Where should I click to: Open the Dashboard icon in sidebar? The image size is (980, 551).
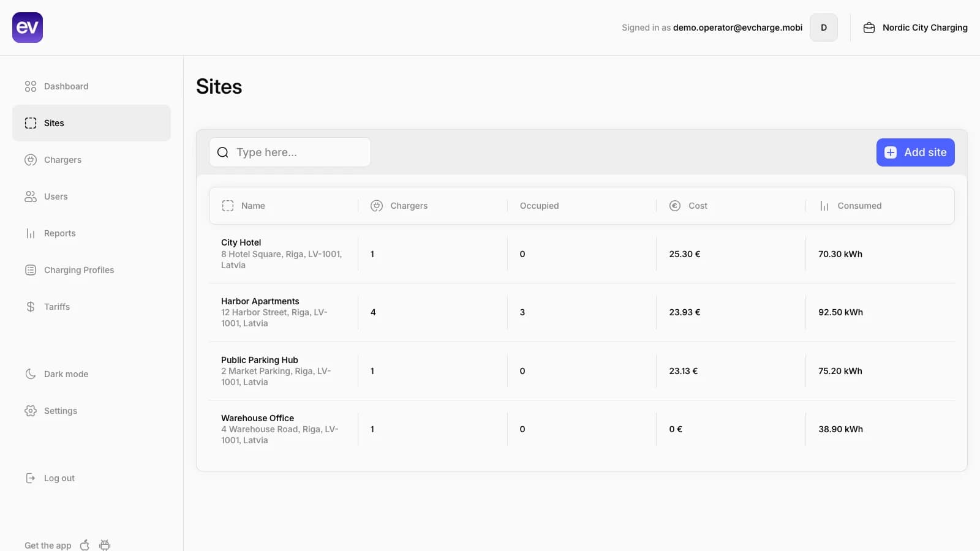(31, 86)
